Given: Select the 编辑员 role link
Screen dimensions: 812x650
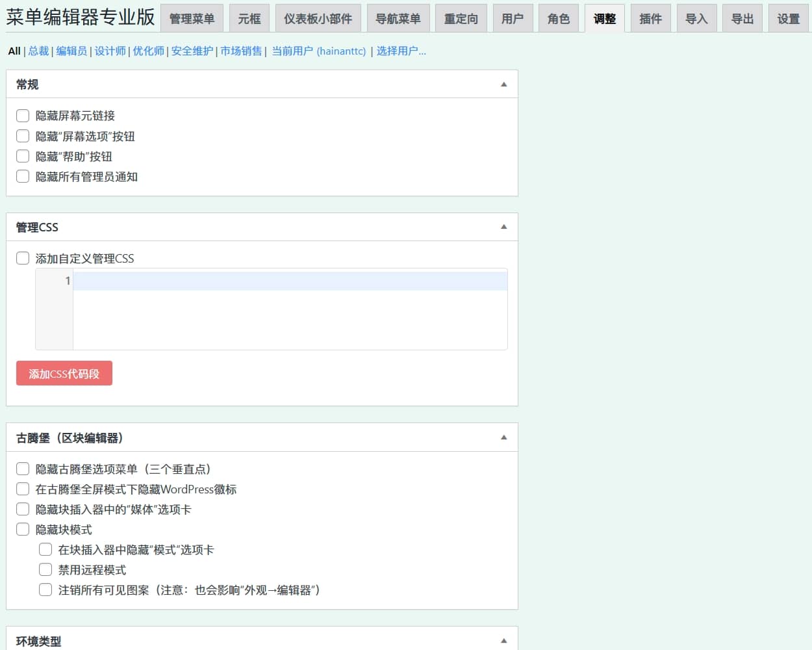Looking at the screenshot, I should [x=71, y=51].
